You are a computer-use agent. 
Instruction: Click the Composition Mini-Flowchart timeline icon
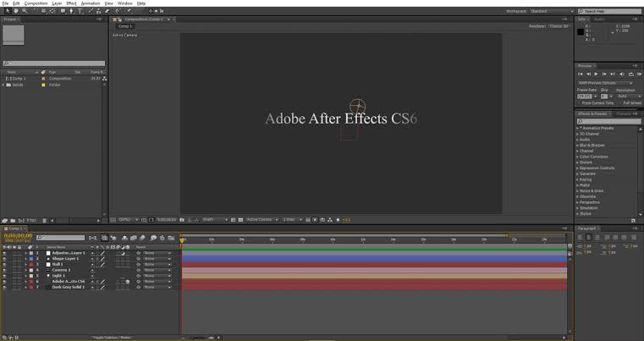click(93, 238)
